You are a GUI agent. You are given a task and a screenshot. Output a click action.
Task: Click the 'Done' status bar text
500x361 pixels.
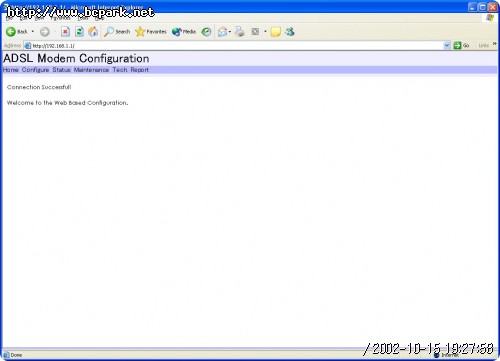(16, 355)
